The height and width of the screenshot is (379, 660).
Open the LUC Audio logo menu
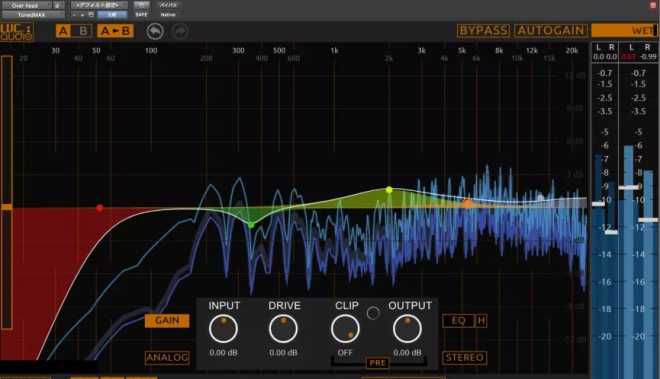point(16,32)
